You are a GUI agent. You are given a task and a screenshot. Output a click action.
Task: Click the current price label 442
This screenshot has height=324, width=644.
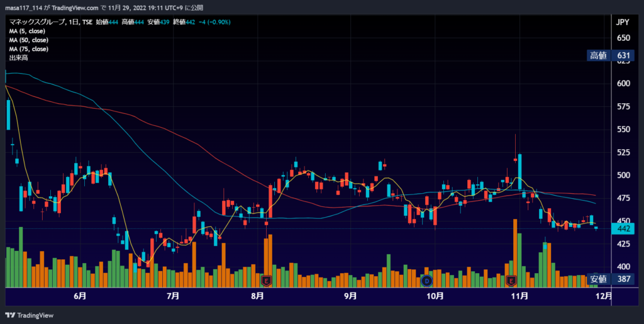[x=623, y=229]
